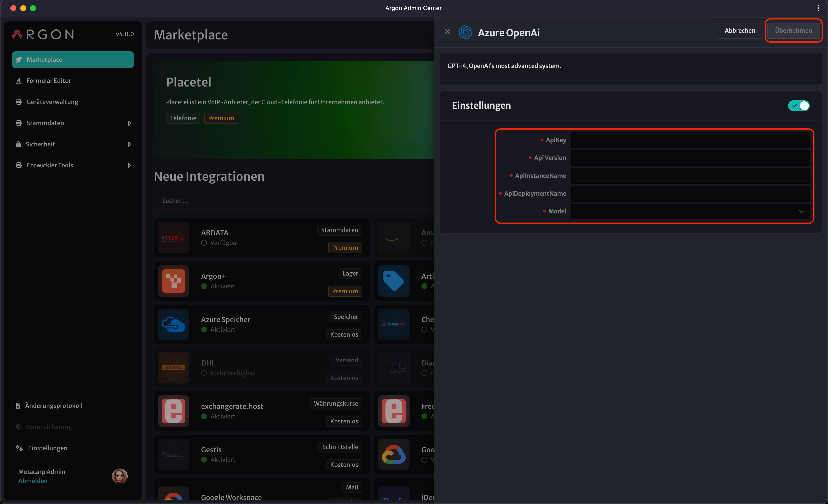Focus the Api Version input field

point(690,158)
